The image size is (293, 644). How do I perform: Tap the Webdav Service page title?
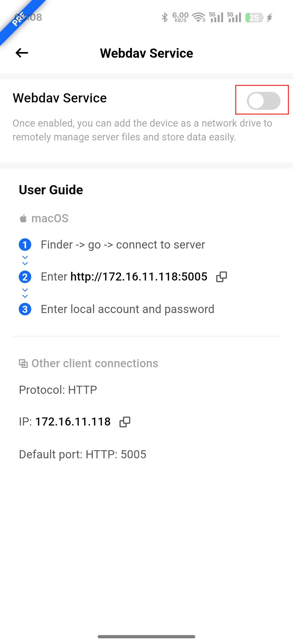(146, 53)
